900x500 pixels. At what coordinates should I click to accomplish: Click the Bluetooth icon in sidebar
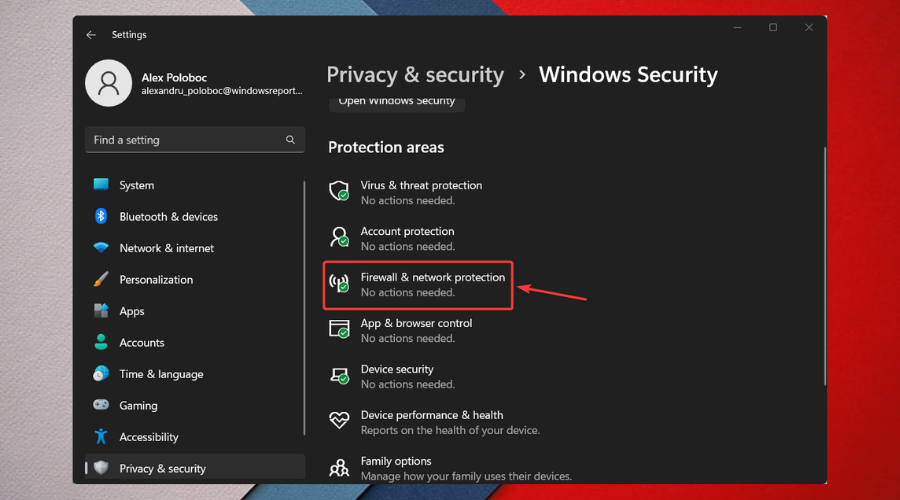(101, 216)
